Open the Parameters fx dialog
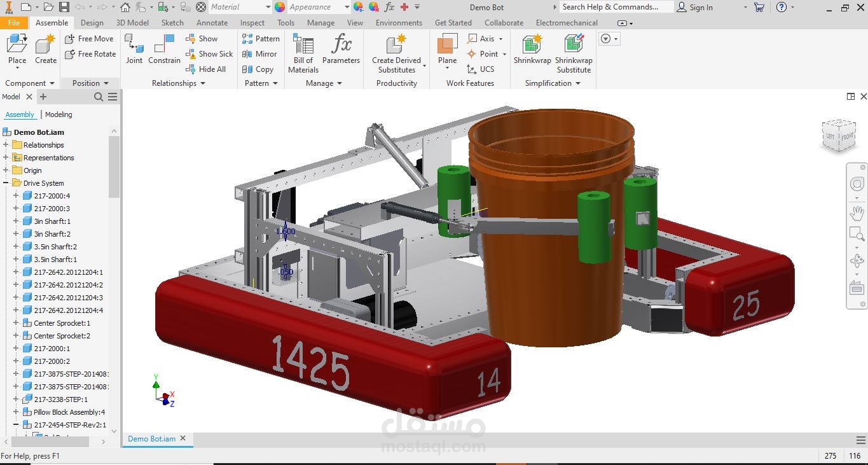This screenshot has height=465, width=868. click(x=341, y=49)
